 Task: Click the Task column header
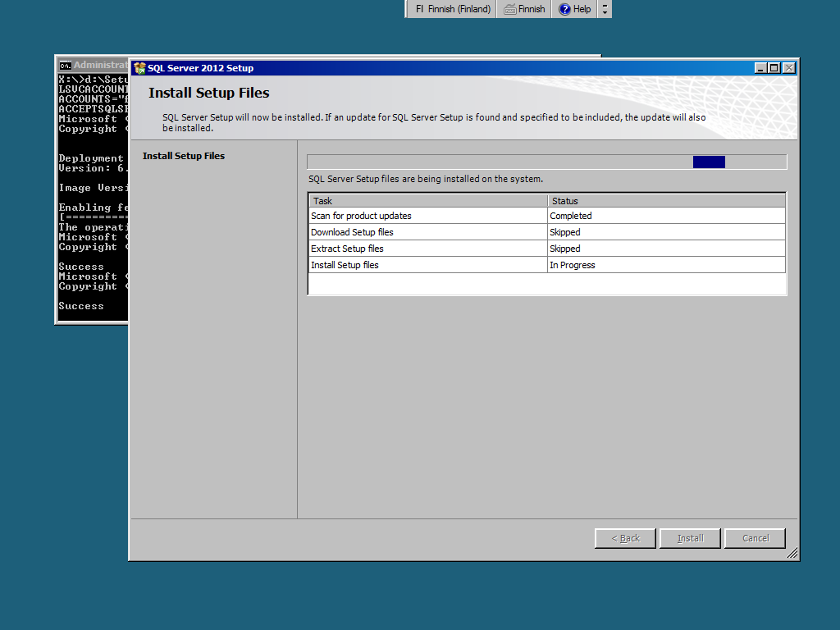[x=427, y=201]
